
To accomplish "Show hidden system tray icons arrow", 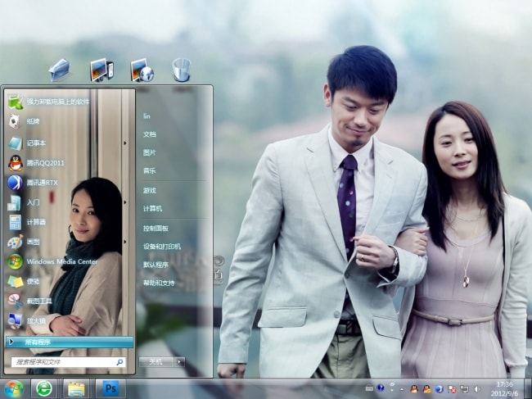I will [402, 388].
